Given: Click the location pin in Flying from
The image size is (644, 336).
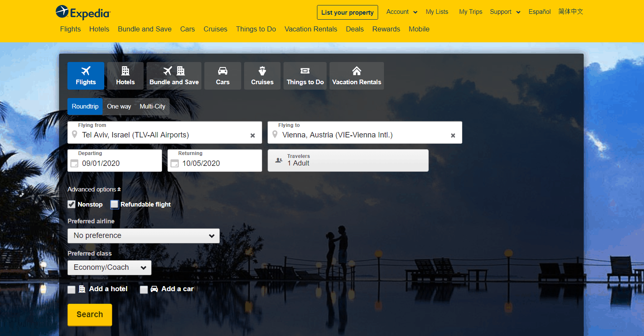Looking at the screenshot, I should [75, 134].
